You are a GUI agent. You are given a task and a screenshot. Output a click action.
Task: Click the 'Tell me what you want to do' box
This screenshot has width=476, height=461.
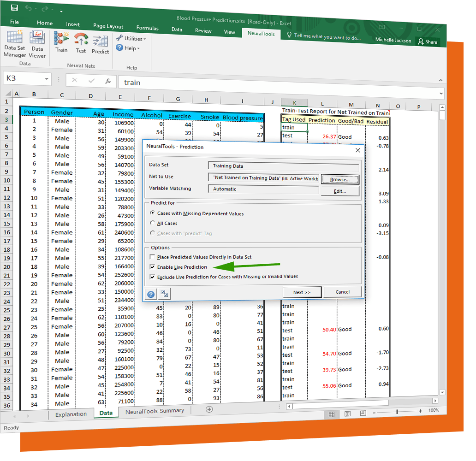coord(324,36)
